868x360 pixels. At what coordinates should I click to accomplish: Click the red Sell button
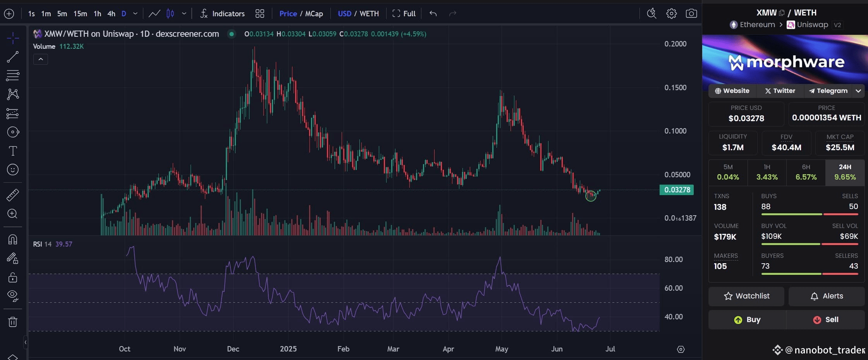826,320
